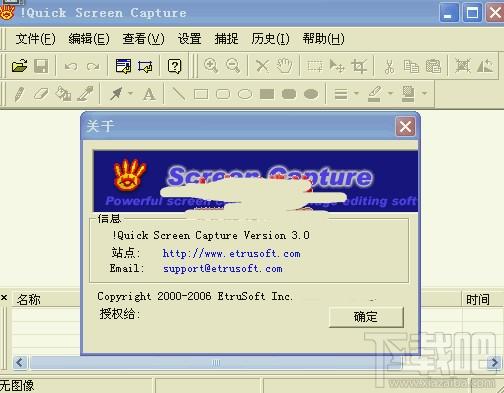The height and width of the screenshot is (393, 504).
Task: Zoom in with the magnifier plus icon
Action: tap(211, 66)
